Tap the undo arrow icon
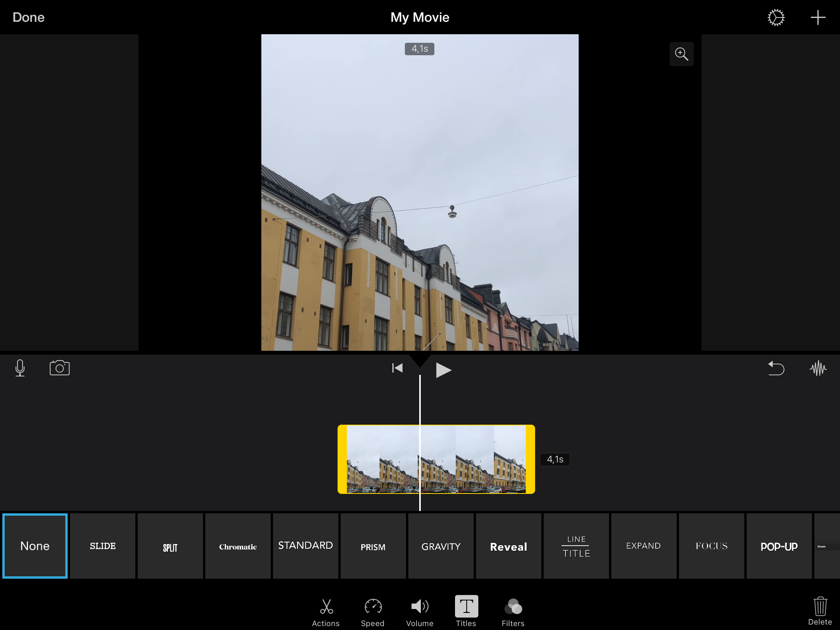The image size is (840, 630). (776, 368)
